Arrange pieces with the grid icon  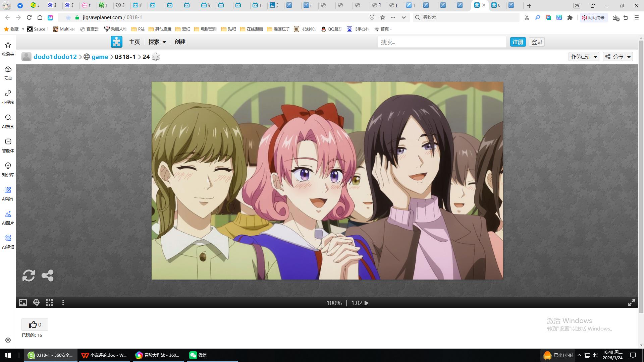50,303
